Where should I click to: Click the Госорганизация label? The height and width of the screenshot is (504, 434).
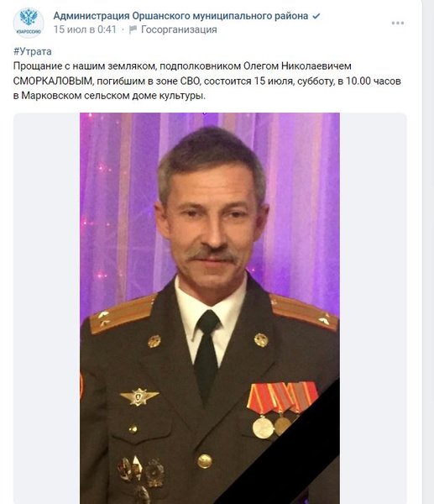coord(179,29)
